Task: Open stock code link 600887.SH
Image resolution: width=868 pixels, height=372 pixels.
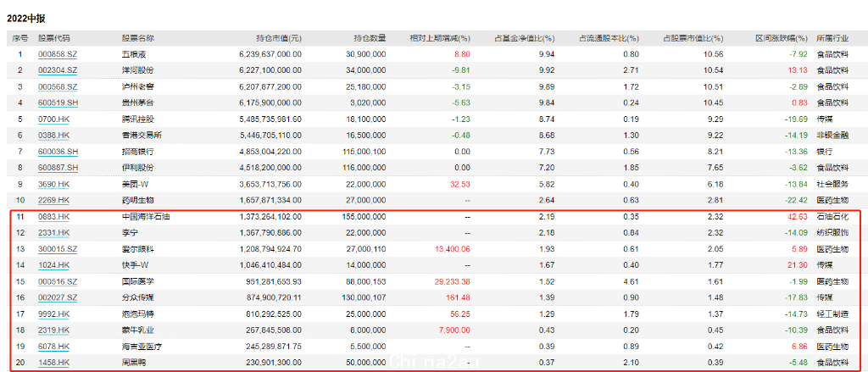Action: (58, 168)
